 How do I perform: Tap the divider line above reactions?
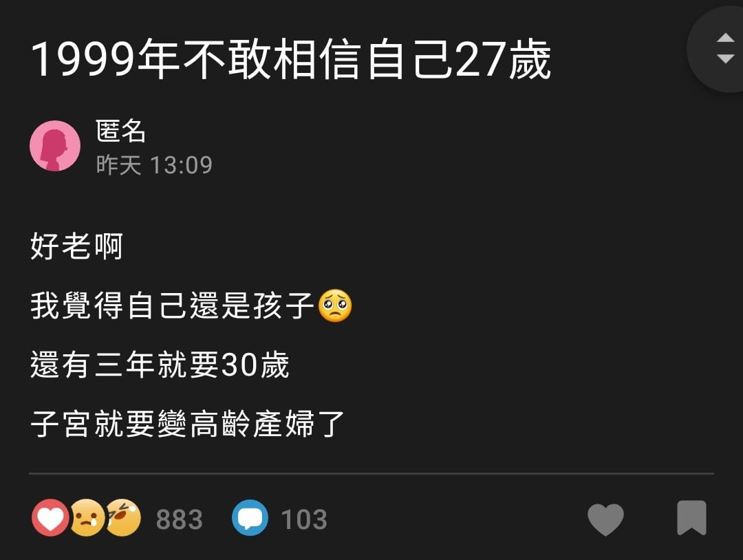(371, 473)
